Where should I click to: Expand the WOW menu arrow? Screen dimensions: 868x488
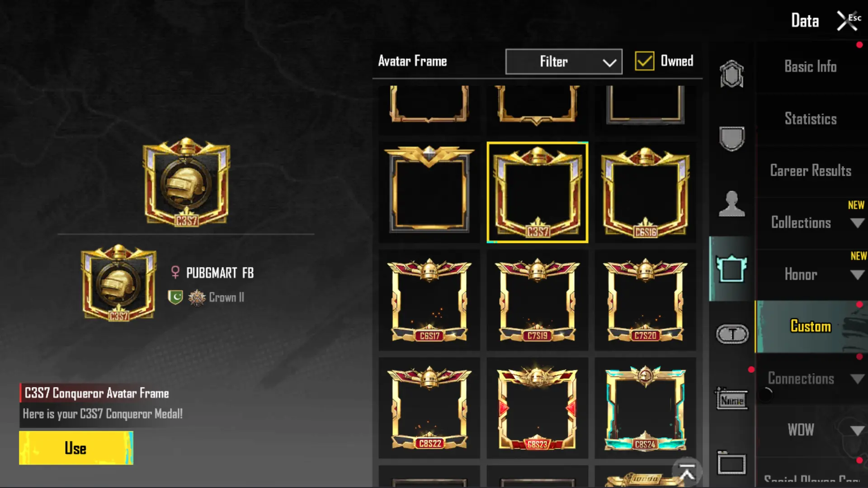[x=857, y=430]
